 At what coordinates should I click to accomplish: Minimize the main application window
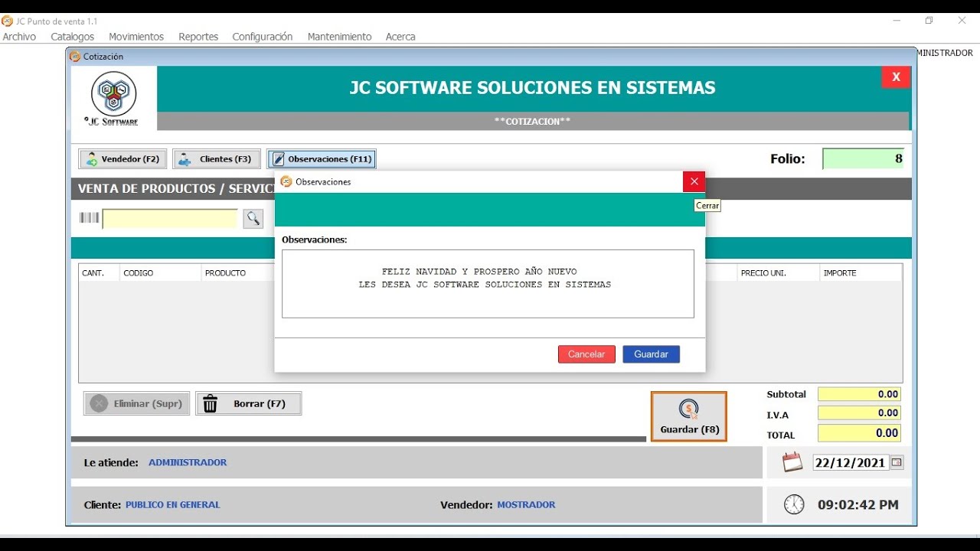tap(897, 21)
